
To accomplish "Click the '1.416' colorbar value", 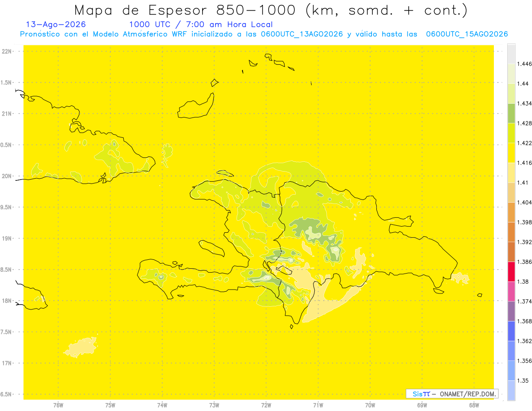I will 525,163.
